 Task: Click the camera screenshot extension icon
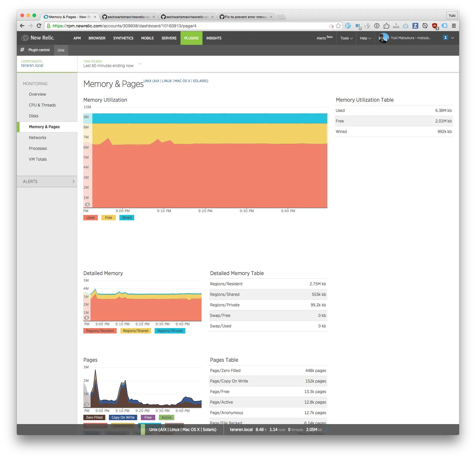point(406,26)
